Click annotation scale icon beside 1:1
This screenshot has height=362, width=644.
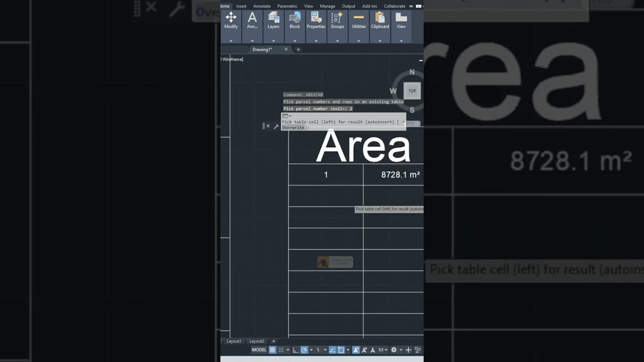(x=372, y=350)
